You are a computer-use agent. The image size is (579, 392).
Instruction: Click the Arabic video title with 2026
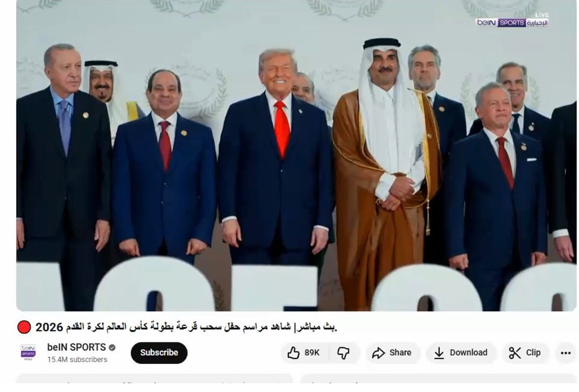tap(186, 327)
